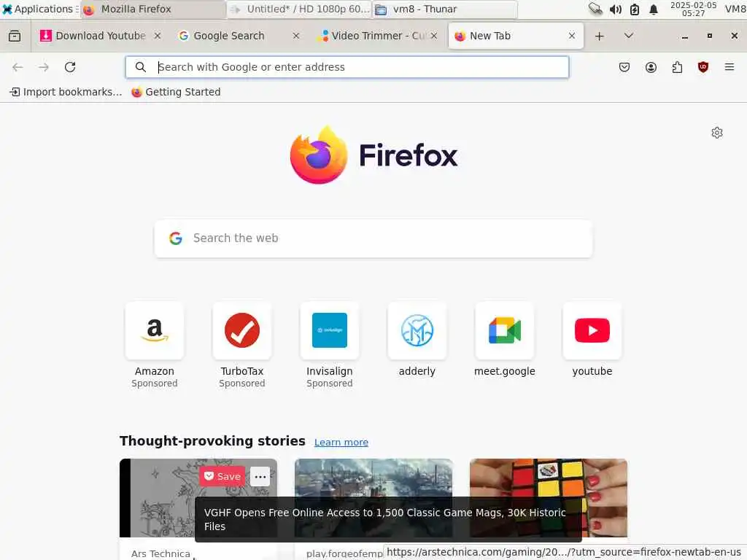The height and width of the screenshot is (560, 747).
Task: Go back with the back arrow
Action: coord(18,67)
